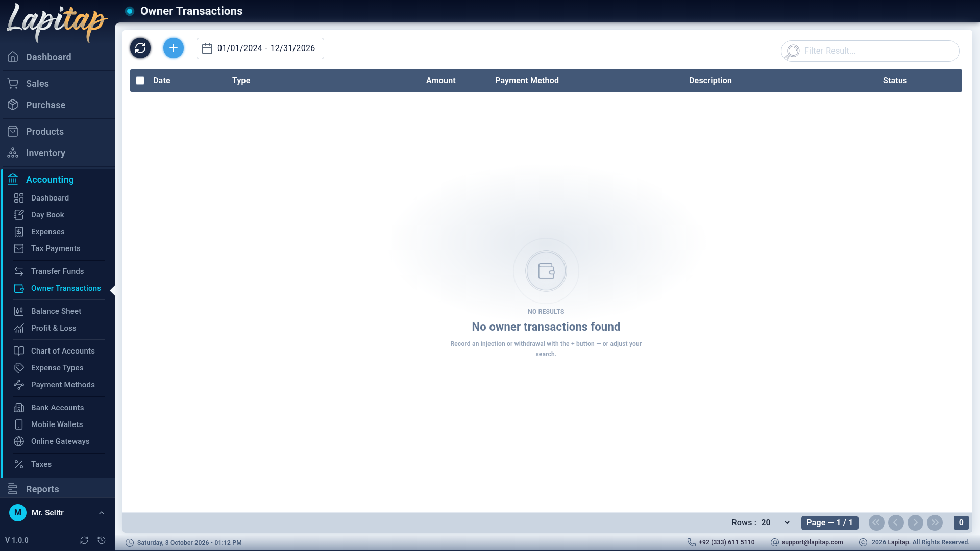980x551 pixels.
Task: Open Transfer Funds
Action: pos(59,271)
